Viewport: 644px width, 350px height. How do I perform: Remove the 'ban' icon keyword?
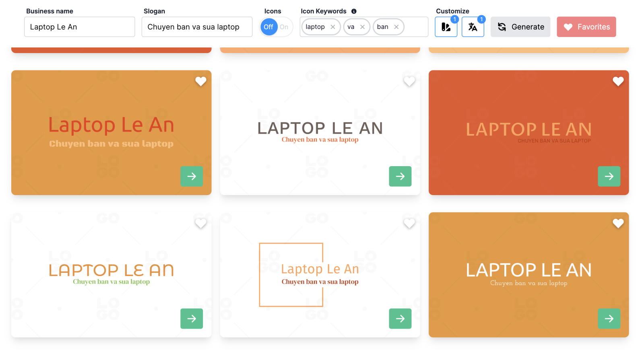click(x=396, y=27)
